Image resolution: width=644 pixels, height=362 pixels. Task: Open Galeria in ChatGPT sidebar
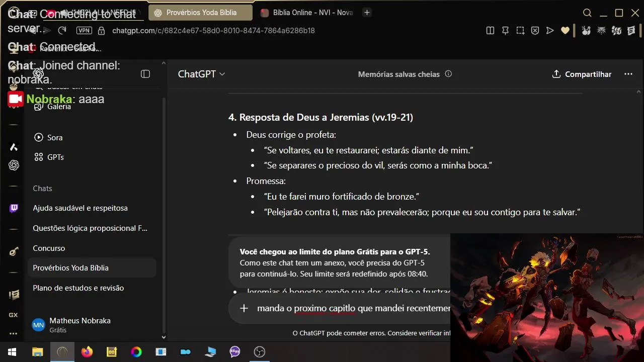pos(59,107)
